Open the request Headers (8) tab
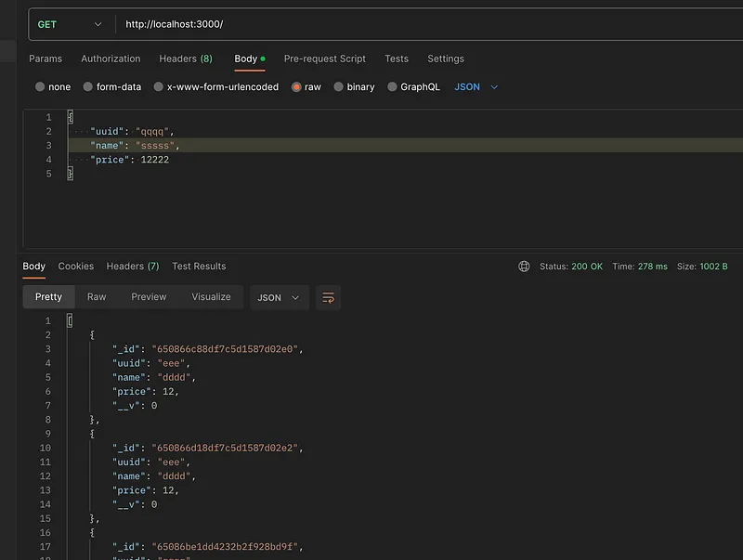 (x=186, y=59)
